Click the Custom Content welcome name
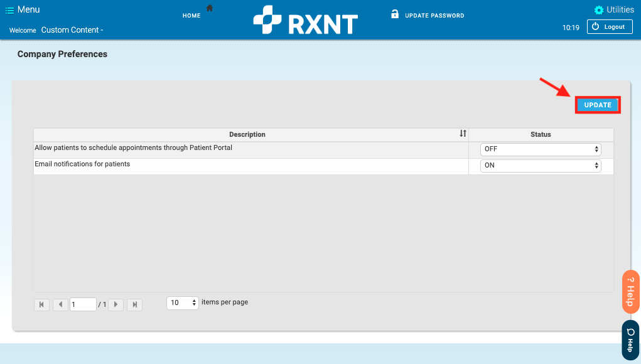 click(72, 30)
